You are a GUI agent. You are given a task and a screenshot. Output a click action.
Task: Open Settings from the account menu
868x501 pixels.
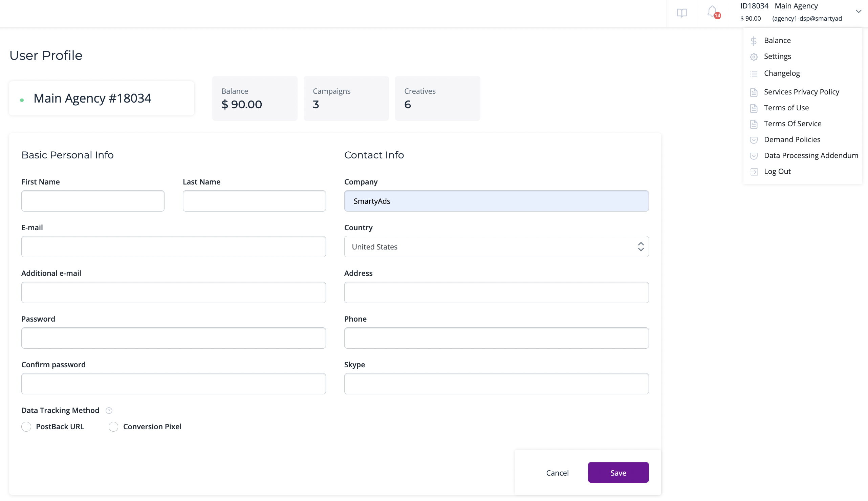[777, 56]
